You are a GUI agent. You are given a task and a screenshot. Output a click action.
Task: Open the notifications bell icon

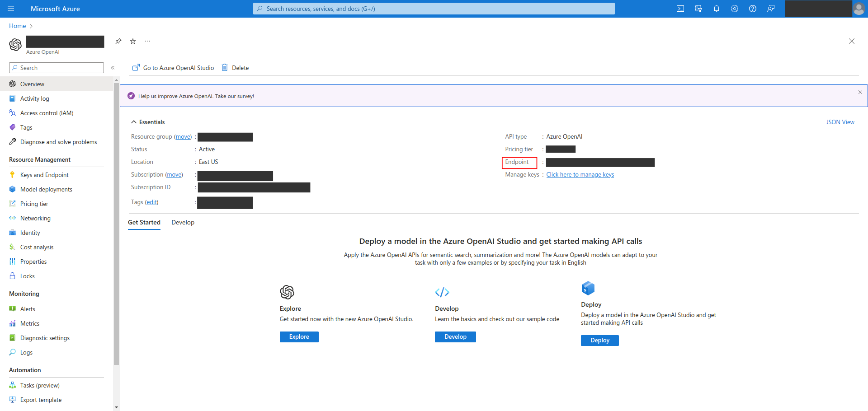coord(716,9)
